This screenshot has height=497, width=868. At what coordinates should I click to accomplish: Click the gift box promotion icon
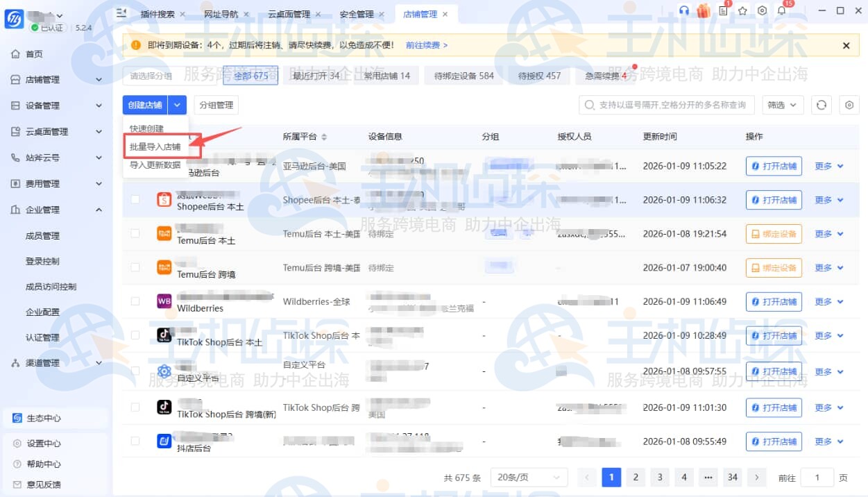[x=704, y=11]
